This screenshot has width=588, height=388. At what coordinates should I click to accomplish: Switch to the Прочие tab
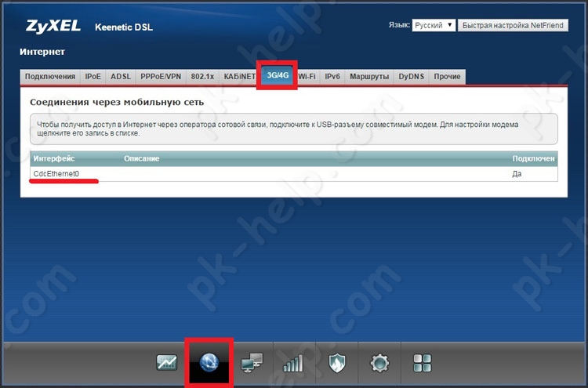(447, 77)
